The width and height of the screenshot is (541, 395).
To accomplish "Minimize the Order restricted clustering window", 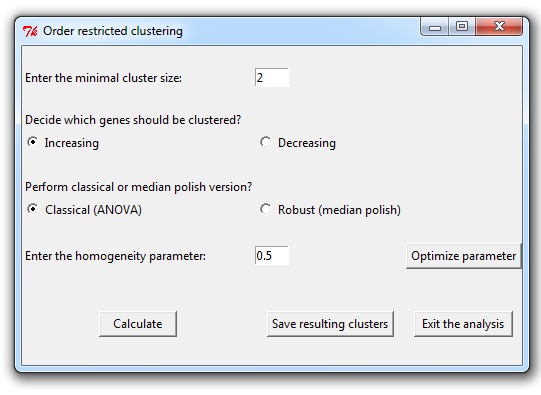I will 435,27.
